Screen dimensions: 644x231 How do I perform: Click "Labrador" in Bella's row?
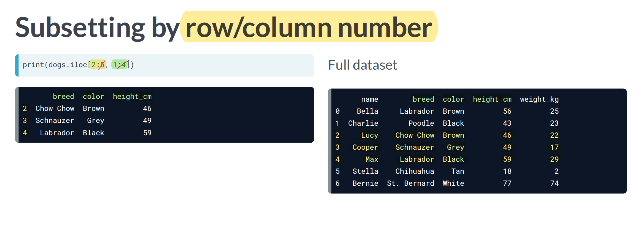pyautogui.click(x=417, y=111)
